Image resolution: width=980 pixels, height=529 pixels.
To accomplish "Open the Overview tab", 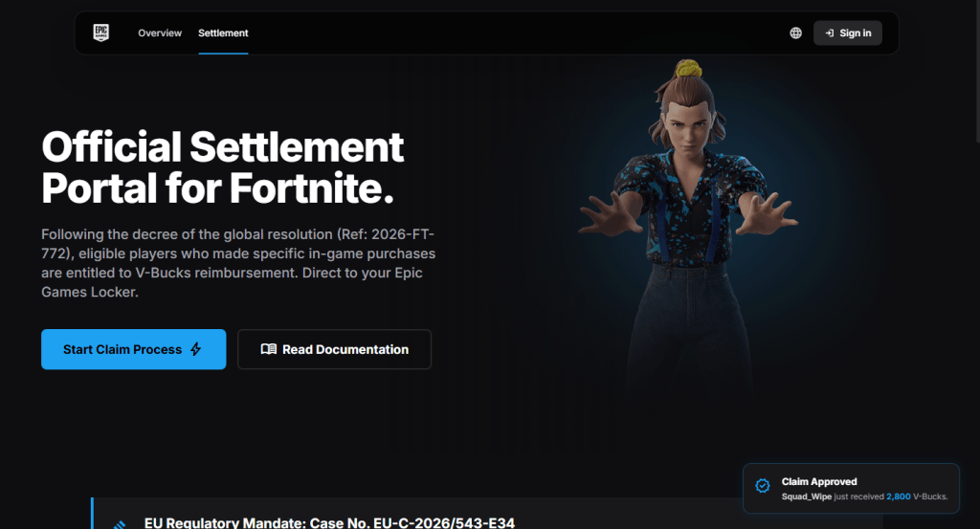I will pyautogui.click(x=160, y=33).
